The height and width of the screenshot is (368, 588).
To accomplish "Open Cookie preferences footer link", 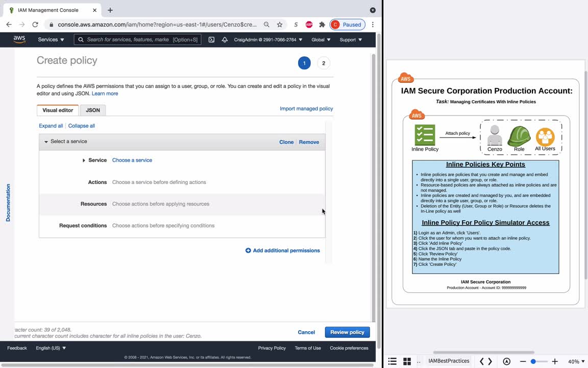I will [x=349, y=348].
